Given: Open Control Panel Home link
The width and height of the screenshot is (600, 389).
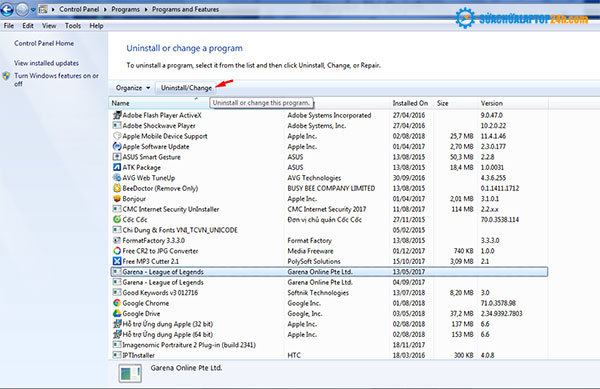Looking at the screenshot, I should pyautogui.click(x=44, y=43).
